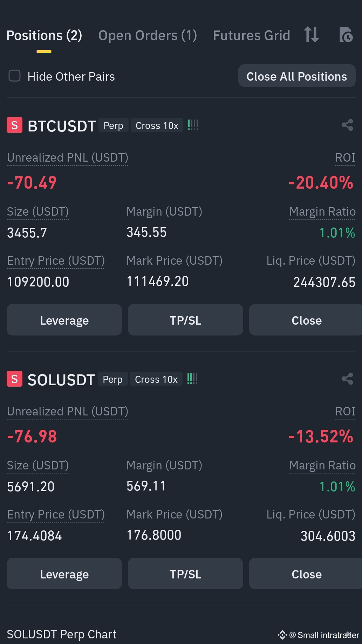Tap the SOLUSDT ADL indicator bars
This screenshot has height=644, width=362.
pyautogui.click(x=192, y=379)
